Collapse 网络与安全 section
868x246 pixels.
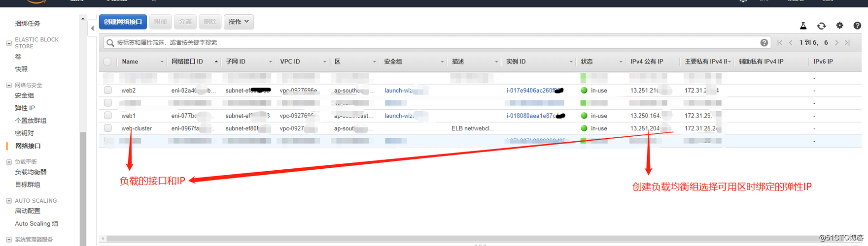(9, 85)
